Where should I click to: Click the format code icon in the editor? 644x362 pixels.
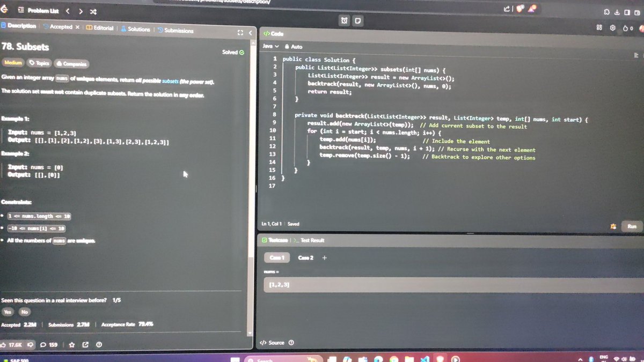pyautogui.click(x=636, y=55)
